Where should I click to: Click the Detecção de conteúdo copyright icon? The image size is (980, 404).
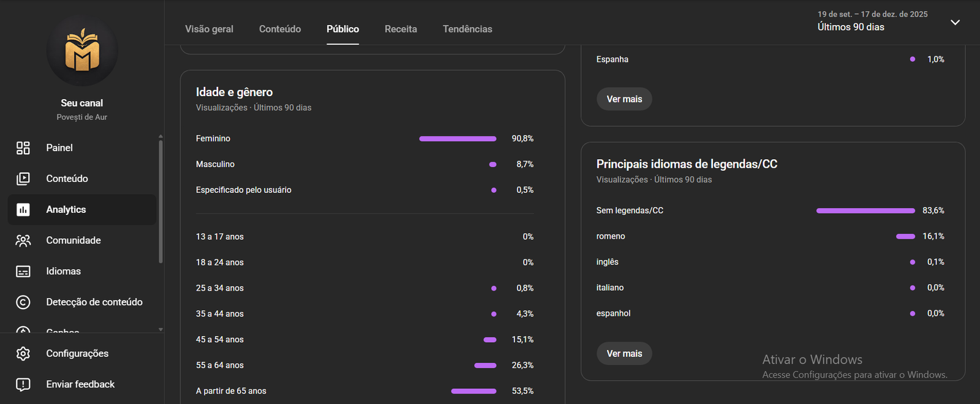tap(23, 302)
